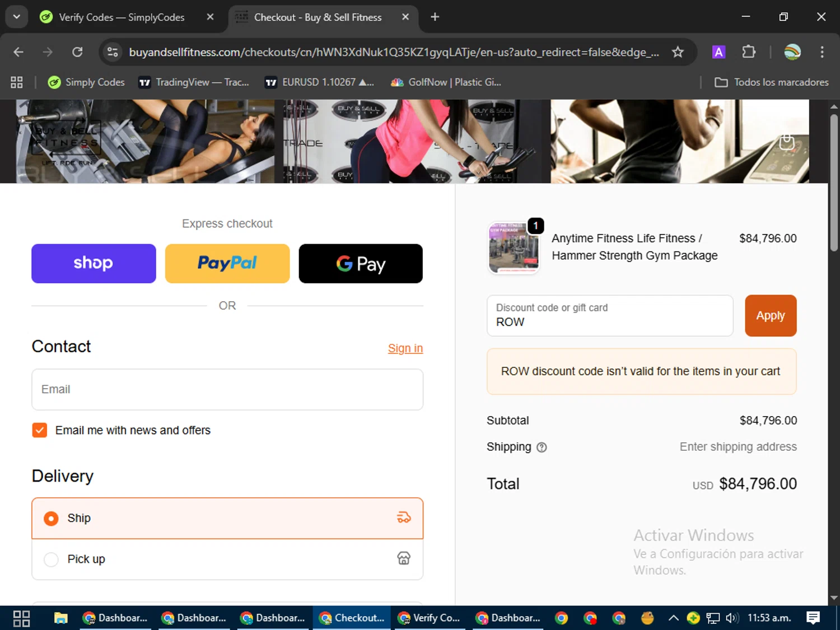840x630 pixels.
Task: Open the Chrome profile avatar
Action: [792, 52]
